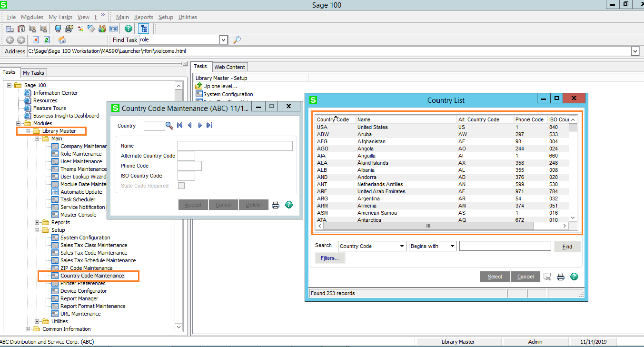644x347 pixels.
Task: Click the Country lookup magnifier icon
Action: click(169, 125)
